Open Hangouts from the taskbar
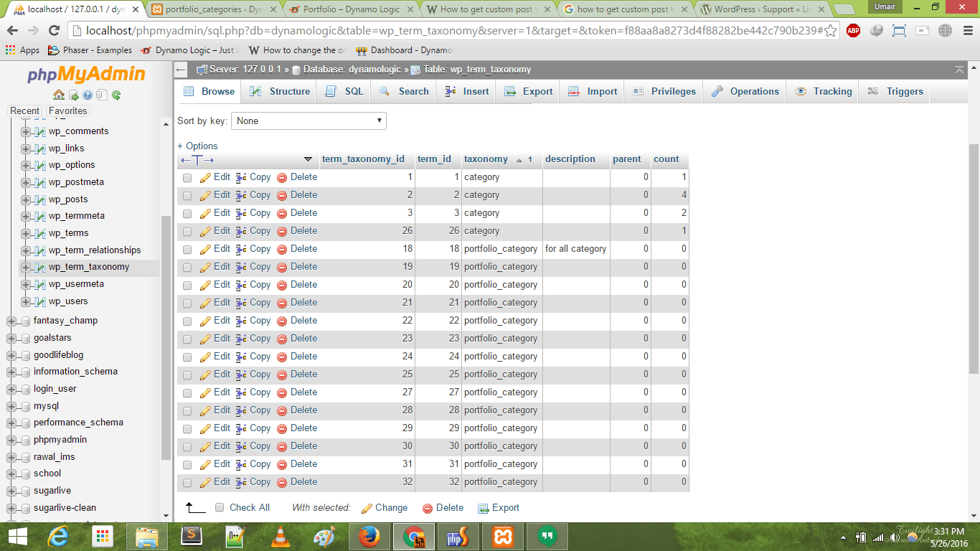Screen dimensions: 980x551 coord(547,537)
